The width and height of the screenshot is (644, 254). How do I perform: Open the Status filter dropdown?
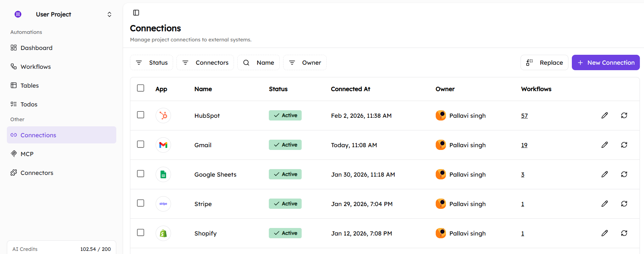click(152, 63)
